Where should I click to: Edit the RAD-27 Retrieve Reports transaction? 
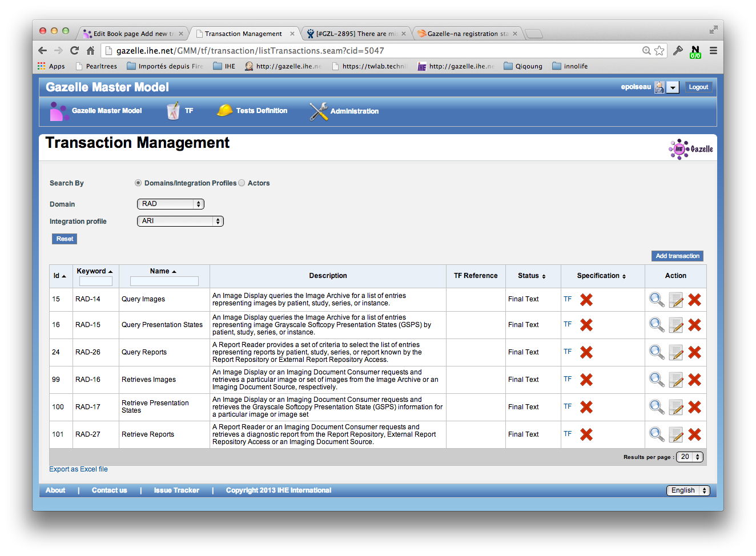pyautogui.click(x=676, y=434)
